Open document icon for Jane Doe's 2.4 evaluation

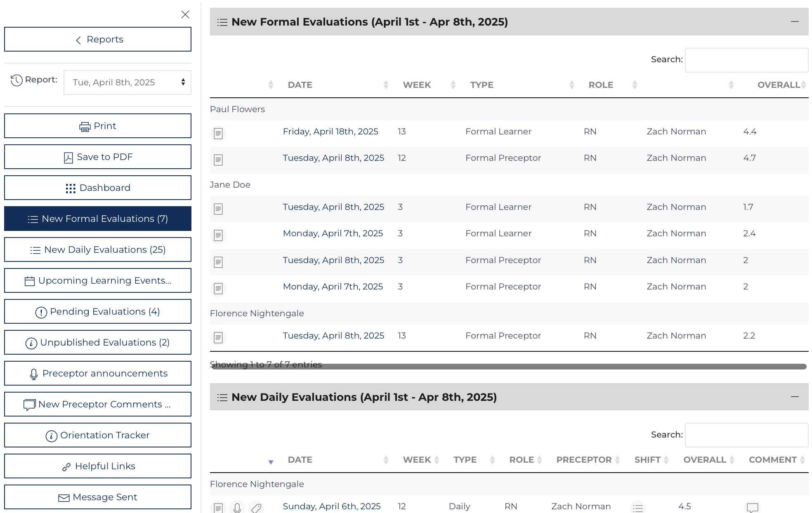click(218, 235)
